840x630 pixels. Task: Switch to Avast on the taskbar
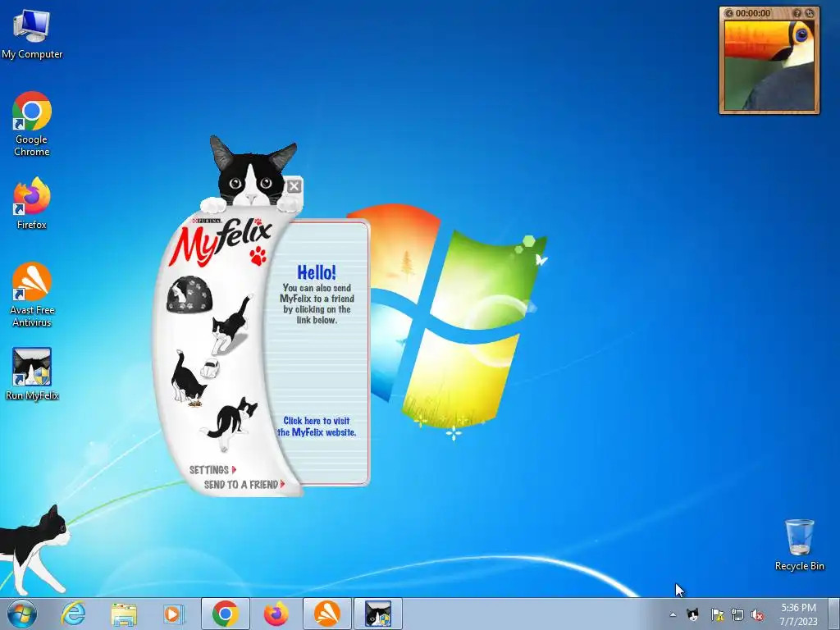pyautogui.click(x=326, y=614)
